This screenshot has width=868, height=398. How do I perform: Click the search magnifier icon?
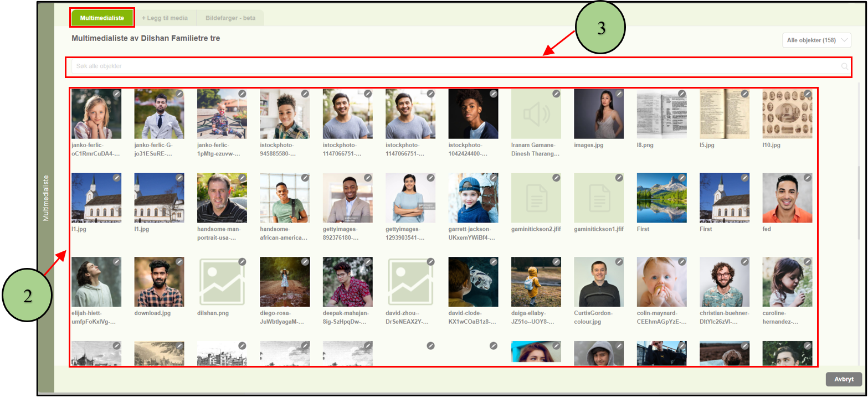click(844, 66)
